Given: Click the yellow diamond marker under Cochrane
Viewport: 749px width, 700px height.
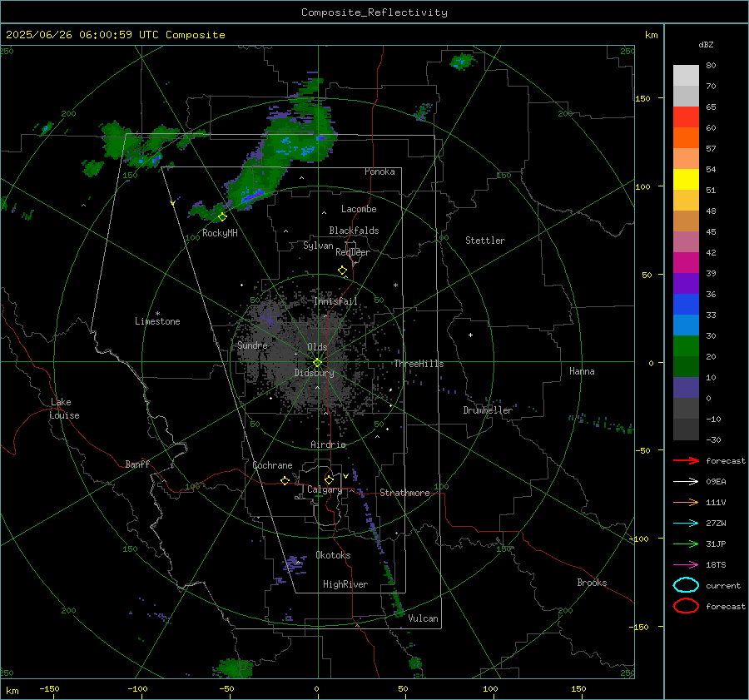Looking at the screenshot, I should [x=285, y=481].
